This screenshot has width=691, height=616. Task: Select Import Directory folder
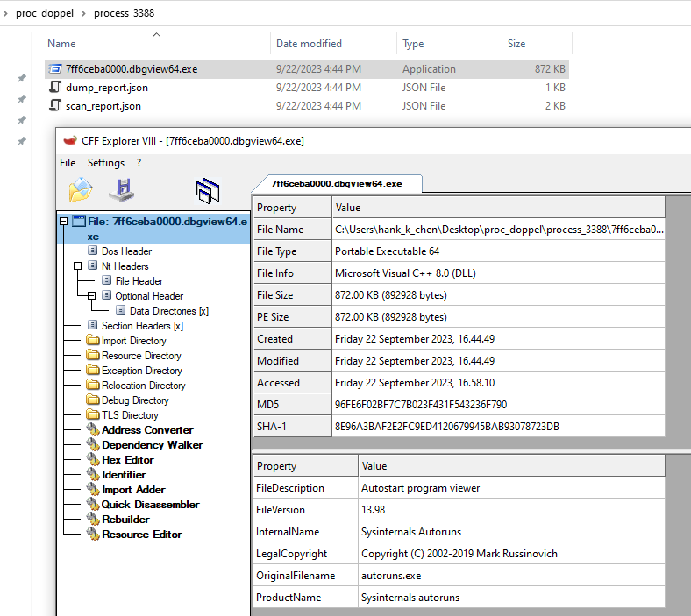[x=133, y=341]
